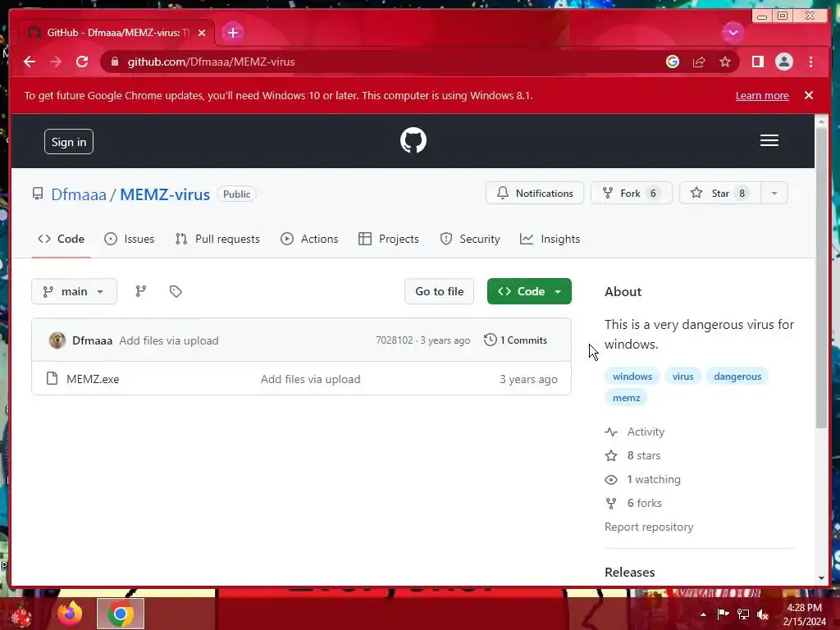Close the GitHub MEMZ-virus tab

pos(202,33)
